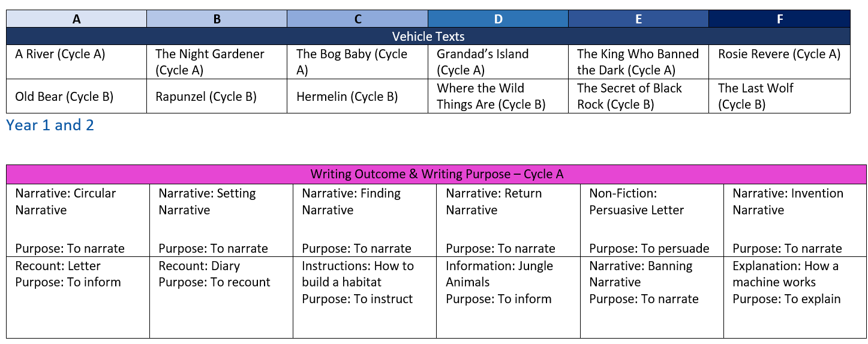Click 'Information: Jungle Animals' cell
The height and width of the screenshot is (344, 868).
499,274
